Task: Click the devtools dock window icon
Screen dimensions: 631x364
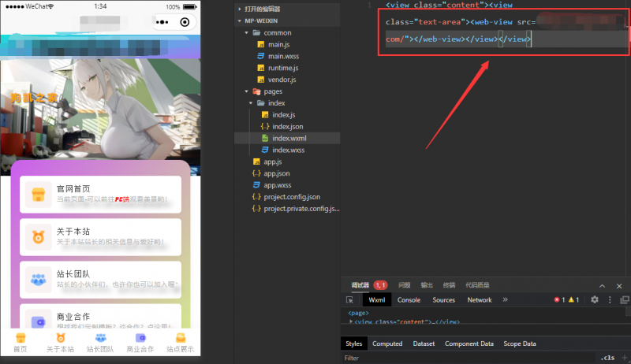Action: coord(625,300)
